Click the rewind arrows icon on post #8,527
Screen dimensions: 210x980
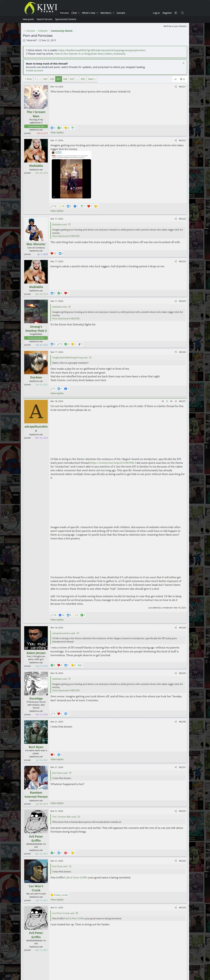click(163, 401)
